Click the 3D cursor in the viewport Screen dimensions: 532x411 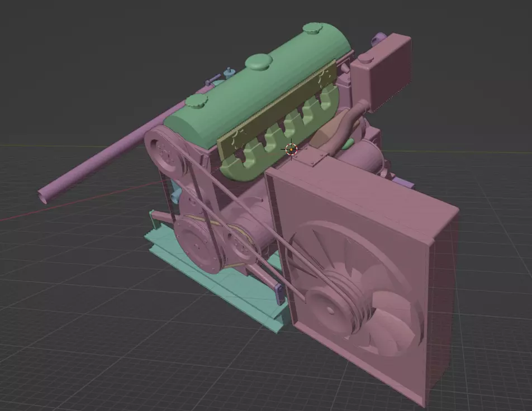[x=291, y=149]
